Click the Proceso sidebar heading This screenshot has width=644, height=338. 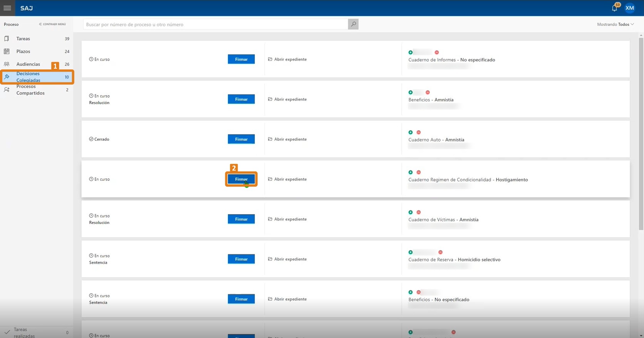11,24
